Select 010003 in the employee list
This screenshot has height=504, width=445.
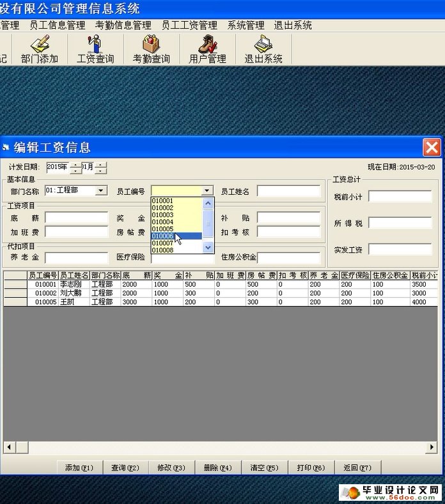tap(176, 215)
